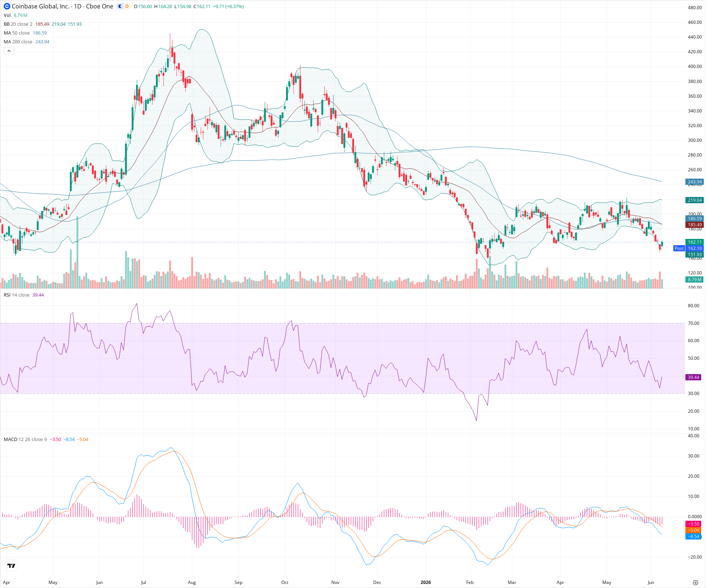
Task: Click the Feb marker on time axis
Action: click(470, 582)
